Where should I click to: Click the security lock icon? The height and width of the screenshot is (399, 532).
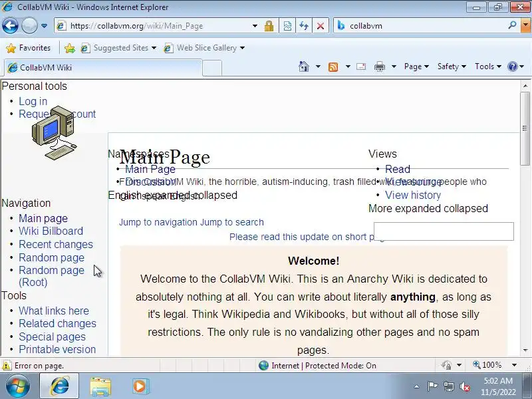coord(269,26)
